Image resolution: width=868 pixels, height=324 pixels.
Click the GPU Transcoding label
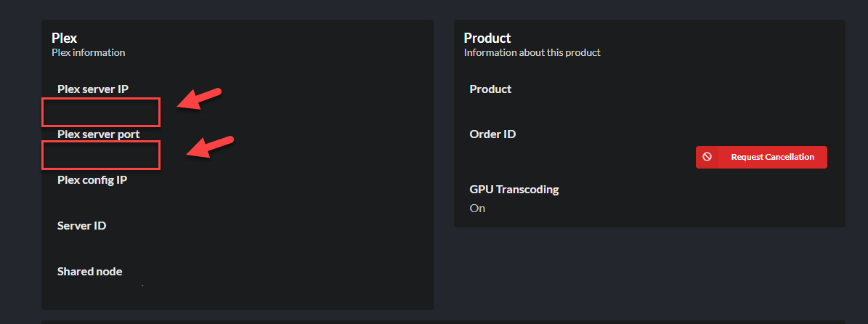(x=514, y=190)
